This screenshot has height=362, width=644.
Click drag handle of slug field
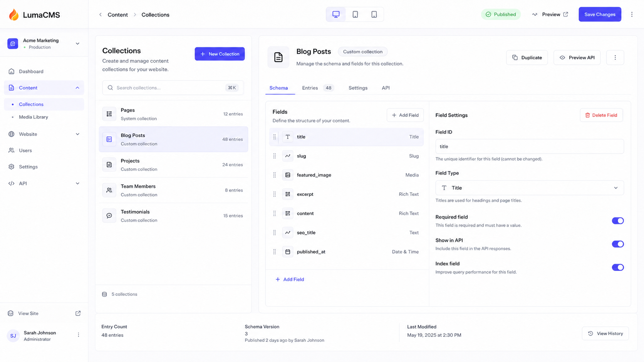(x=275, y=156)
